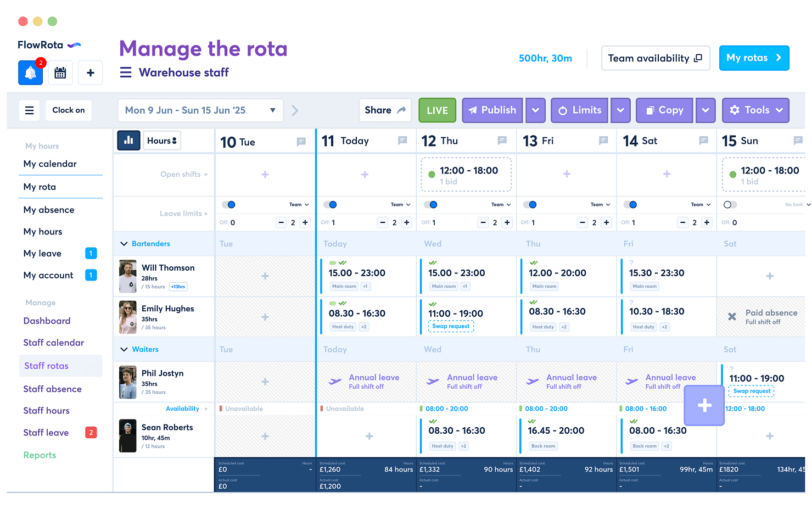Open the Warehouse staff list menu icon

click(126, 72)
